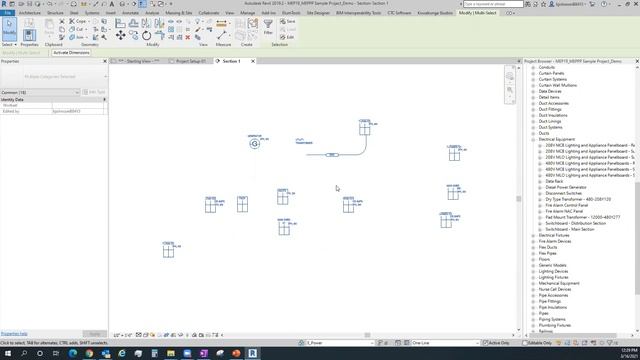640x360 pixels.
Task: Select Switchboard - Main Section item
Action: pyautogui.click(x=570, y=229)
